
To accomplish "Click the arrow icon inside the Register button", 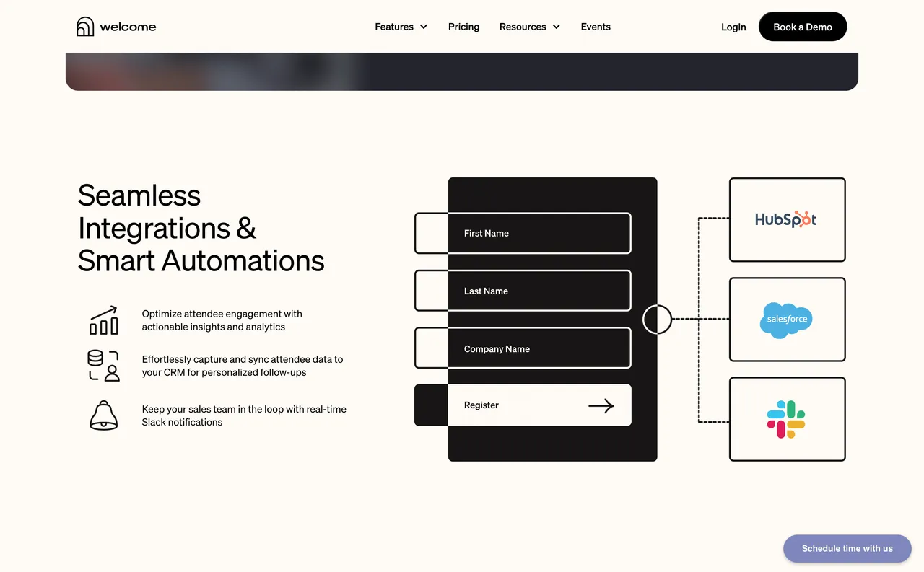I will click(x=601, y=405).
